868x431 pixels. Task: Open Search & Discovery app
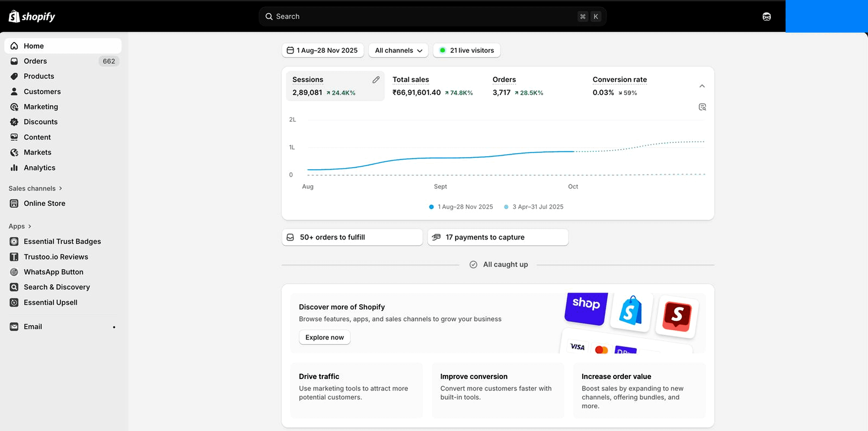[x=57, y=287]
